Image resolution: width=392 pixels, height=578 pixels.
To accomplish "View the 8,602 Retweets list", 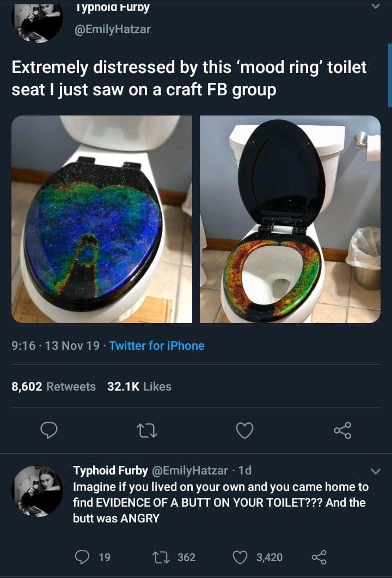I will tap(52, 387).
